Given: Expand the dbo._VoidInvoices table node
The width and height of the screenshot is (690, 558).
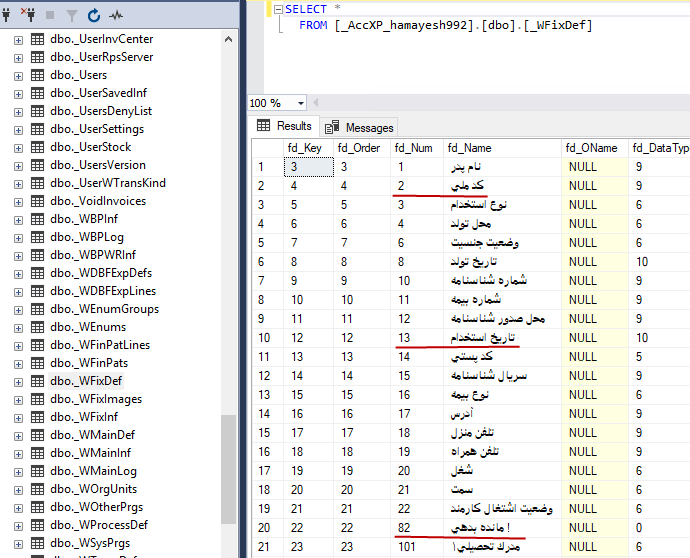Looking at the screenshot, I should [18, 201].
